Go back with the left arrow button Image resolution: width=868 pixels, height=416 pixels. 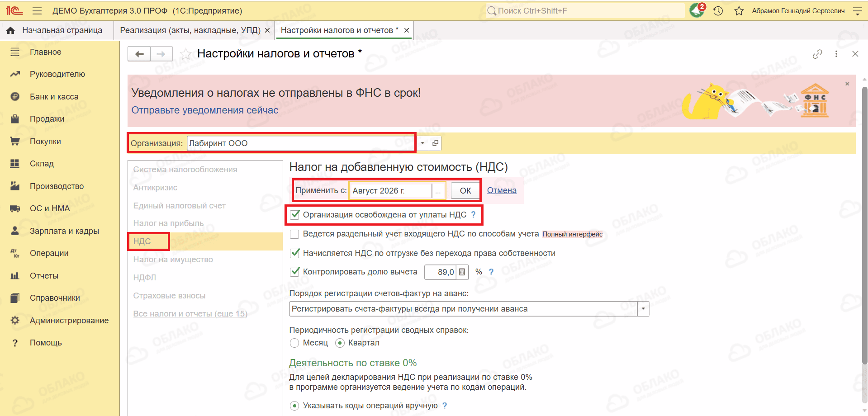tap(139, 54)
